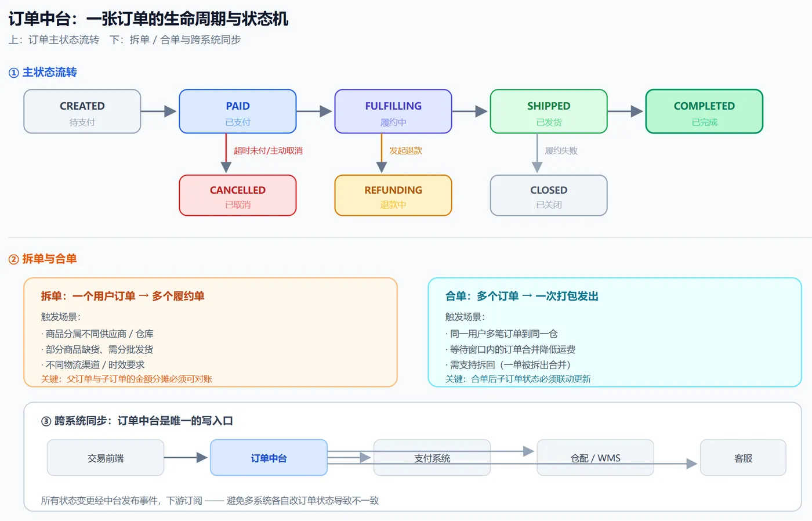The height and width of the screenshot is (521, 812).
Task: Click the bullet 商品分属不同供应商 / 仓库
Action: coord(97,334)
